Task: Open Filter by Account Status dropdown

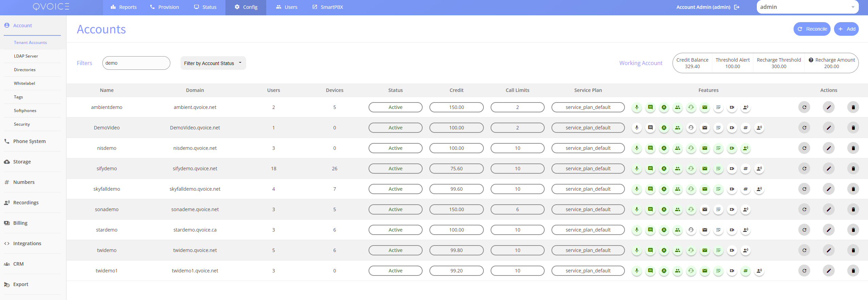Action: click(x=213, y=63)
